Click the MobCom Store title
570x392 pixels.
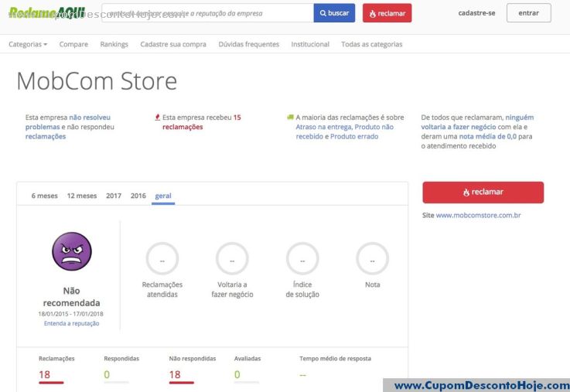97,81
